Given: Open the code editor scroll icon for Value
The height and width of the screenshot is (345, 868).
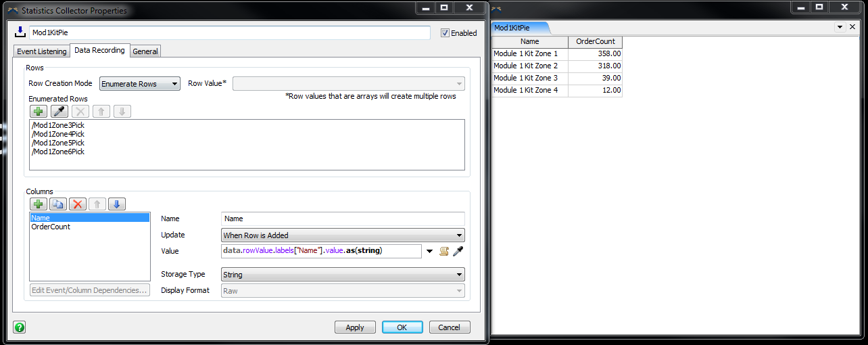Looking at the screenshot, I should tap(444, 252).
